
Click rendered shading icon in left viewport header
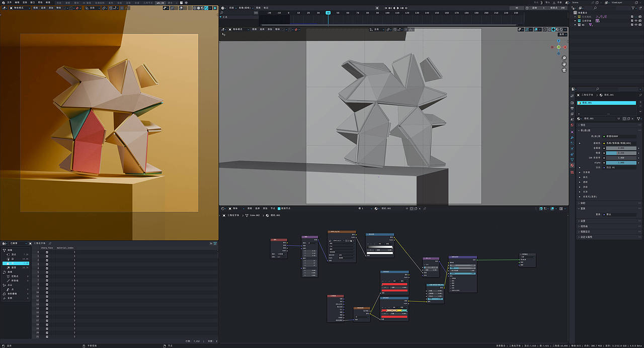(206, 8)
